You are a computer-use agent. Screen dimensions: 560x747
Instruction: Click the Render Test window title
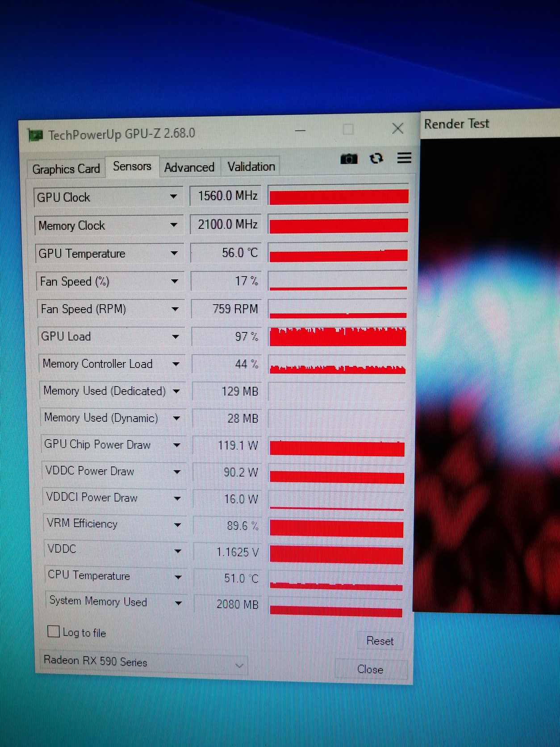[x=456, y=123]
